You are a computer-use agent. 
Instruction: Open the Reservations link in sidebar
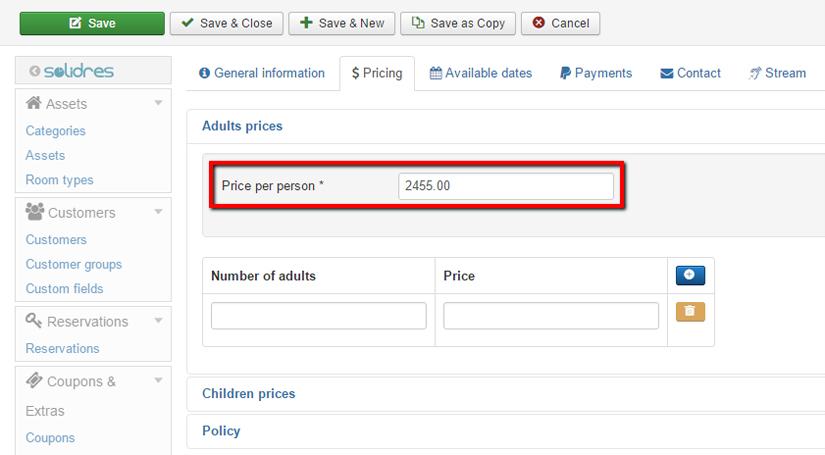tap(62, 348)
